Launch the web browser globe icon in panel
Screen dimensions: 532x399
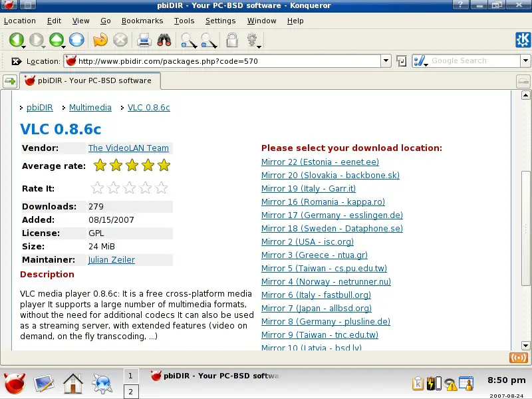tap(102, 384)
